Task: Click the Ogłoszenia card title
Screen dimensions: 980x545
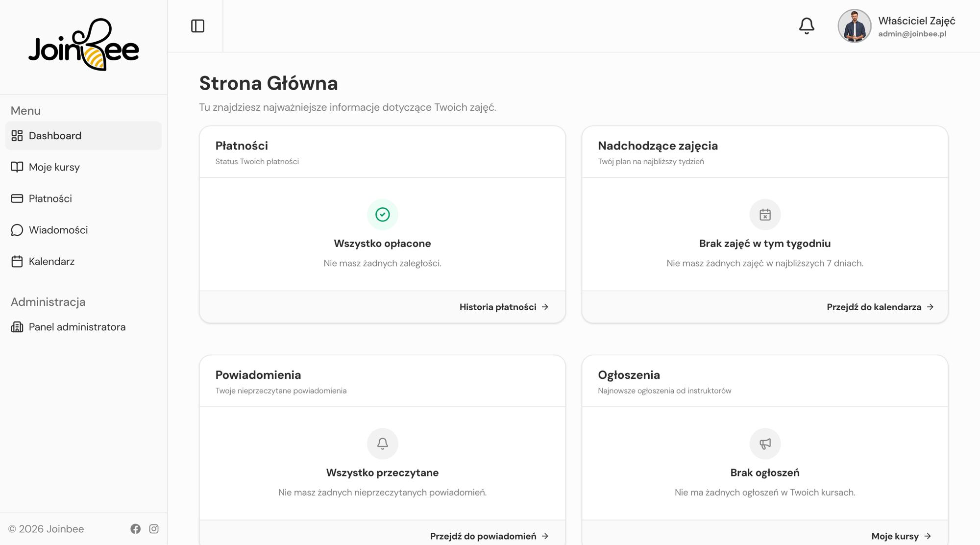Action: pyautogui.click(x=629, y=375)
